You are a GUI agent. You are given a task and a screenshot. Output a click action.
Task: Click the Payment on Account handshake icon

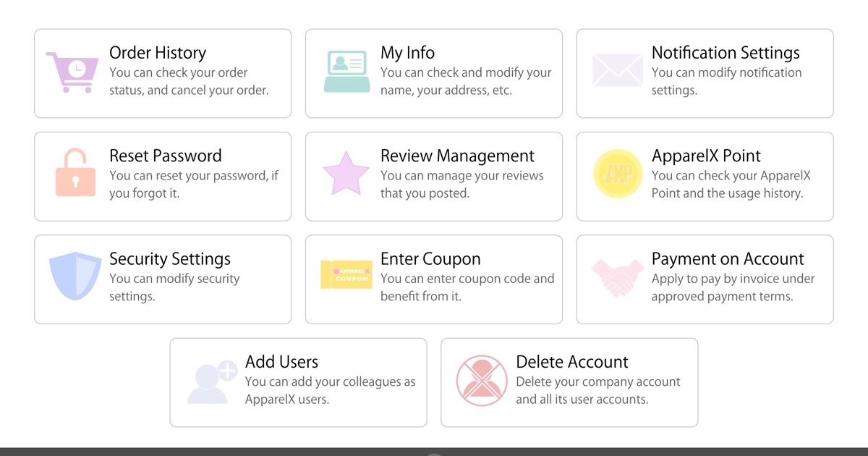click(x=617, y=278)
